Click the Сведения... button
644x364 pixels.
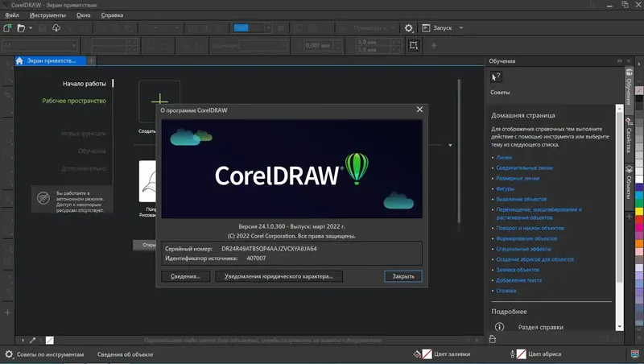(185, 276)
